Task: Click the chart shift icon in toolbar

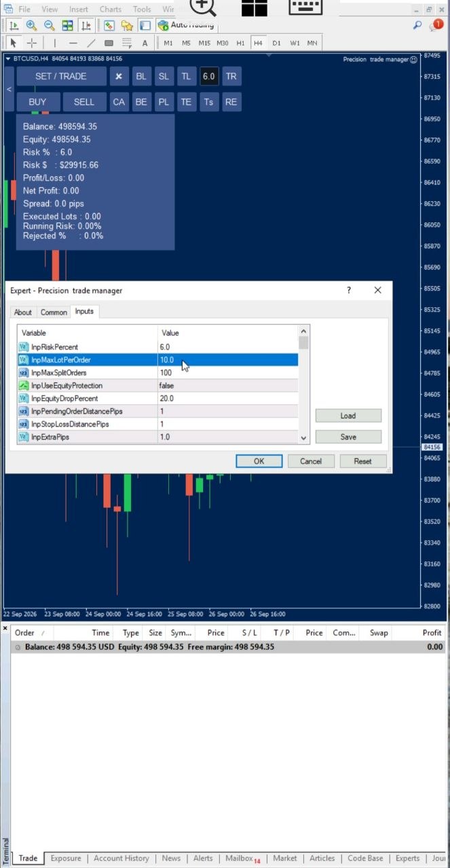Action: click(x=86, y=25)
